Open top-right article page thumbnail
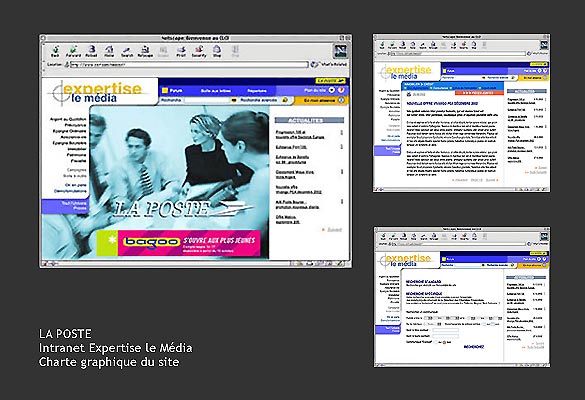This screenshot has width=585, height=400. click(461, 113)
